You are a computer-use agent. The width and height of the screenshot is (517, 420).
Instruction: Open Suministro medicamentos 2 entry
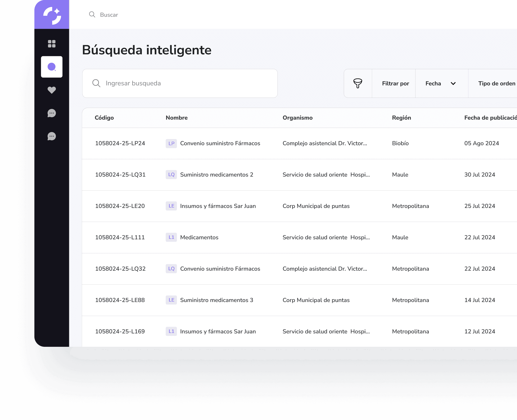click(217, 175)
